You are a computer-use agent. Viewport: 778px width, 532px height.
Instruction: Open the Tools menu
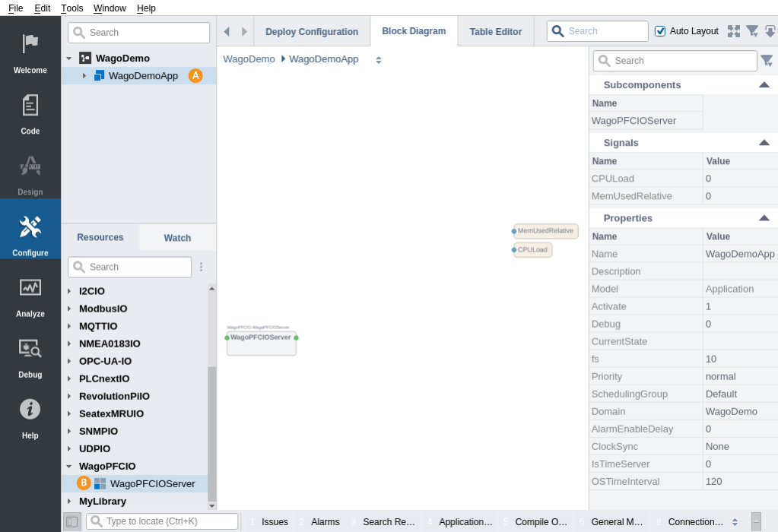pos(72,8)
